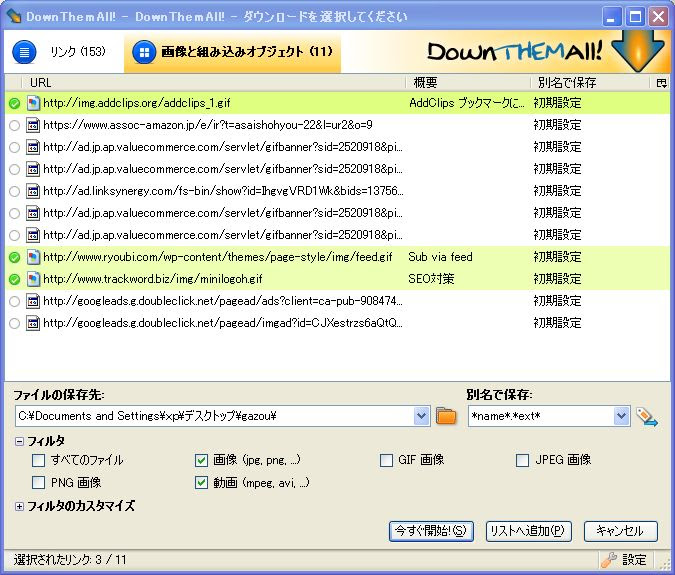Uncheck the 動画 (mpeg, avi, ...) filter
The image size is (675, 575).
click(x=201, y=482)
